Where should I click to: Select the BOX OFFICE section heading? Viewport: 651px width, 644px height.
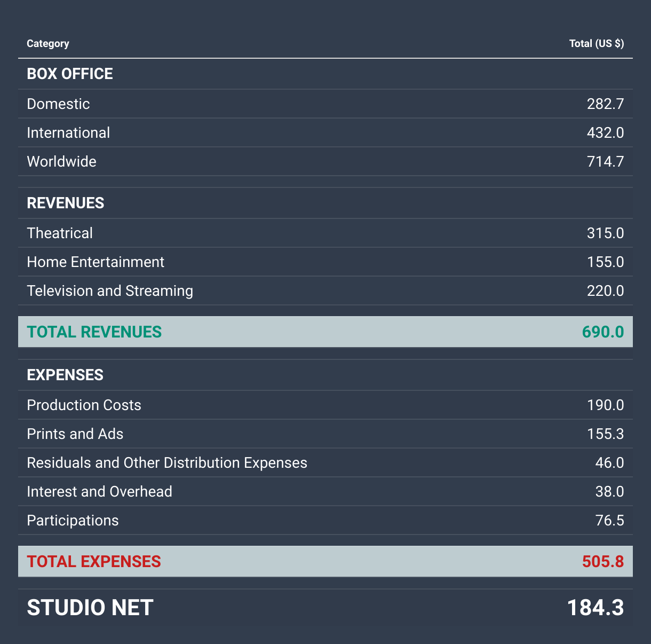[70, 74]
